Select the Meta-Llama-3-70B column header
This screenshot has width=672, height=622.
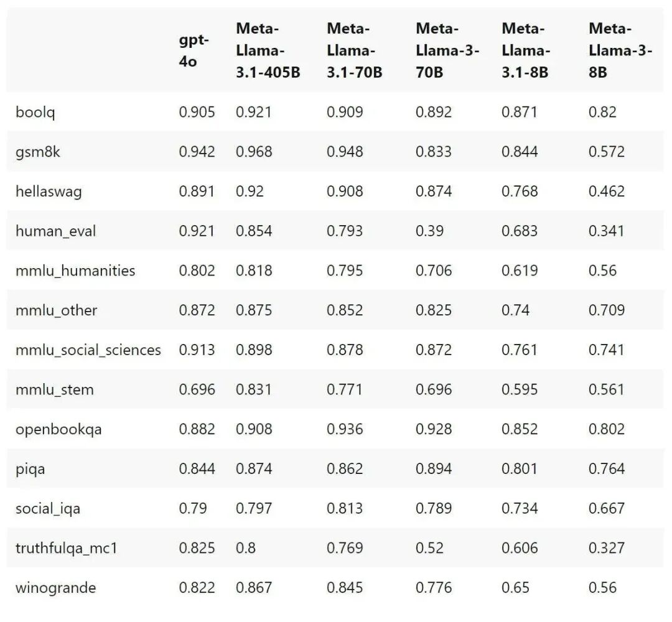447,50
